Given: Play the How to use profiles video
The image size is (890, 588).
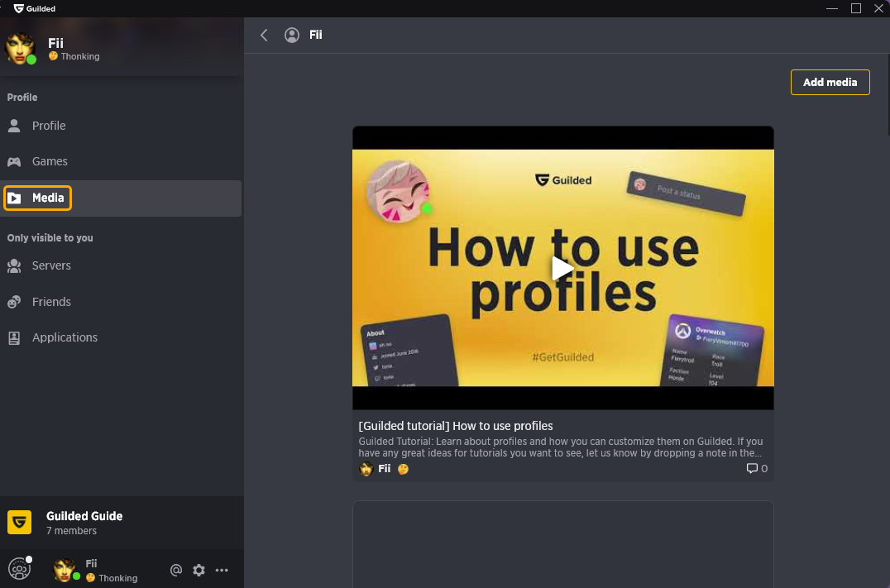Looking at the screenshot, I should (562, 268).
